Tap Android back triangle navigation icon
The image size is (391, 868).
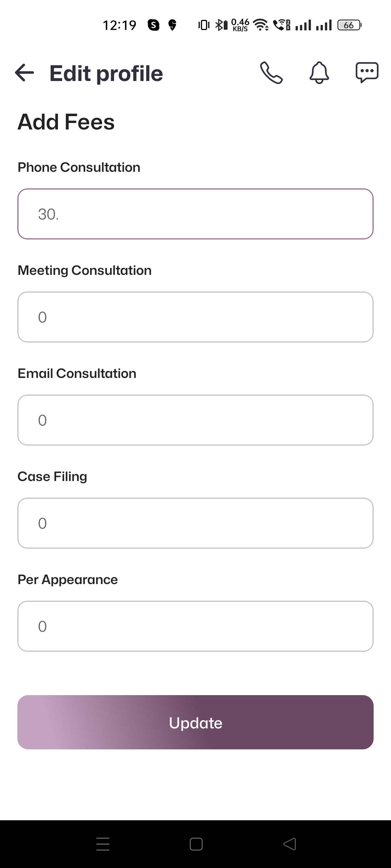(290, 844)
